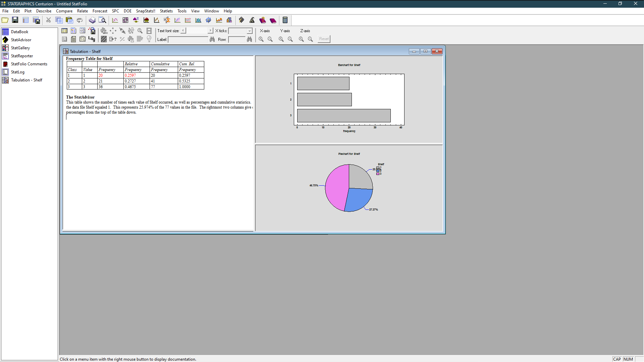Click the undo arrow icon
The width and height of the screenshot is (644, 362).
[79, 20]
